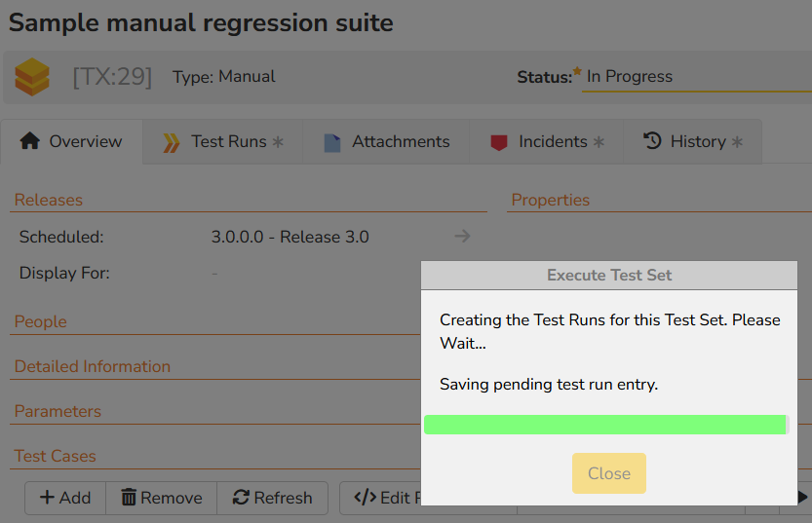Expand the Detailed Information section

(x=93, y=366)
